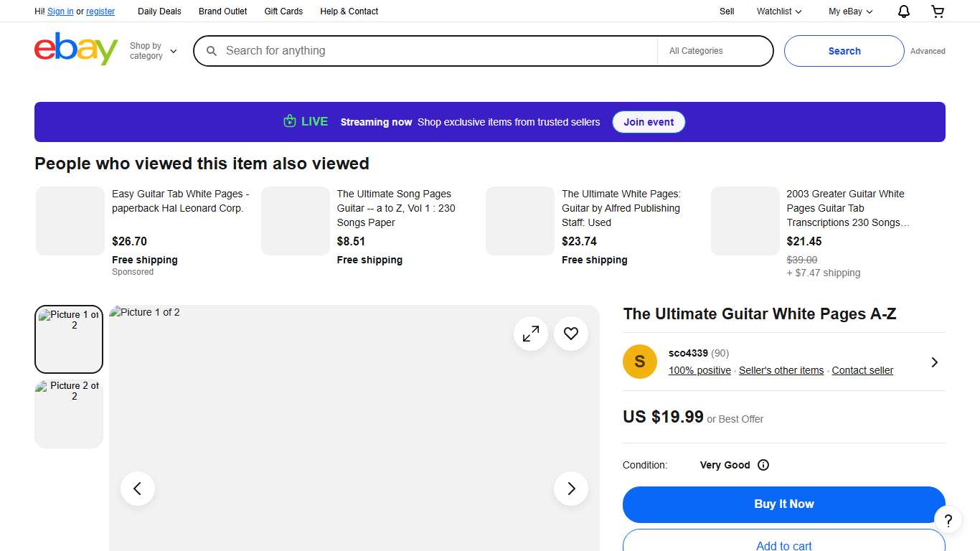Screen dimensions: 980x551
Task: Open Seller's other items link
Action: click(x=781, y=370)
